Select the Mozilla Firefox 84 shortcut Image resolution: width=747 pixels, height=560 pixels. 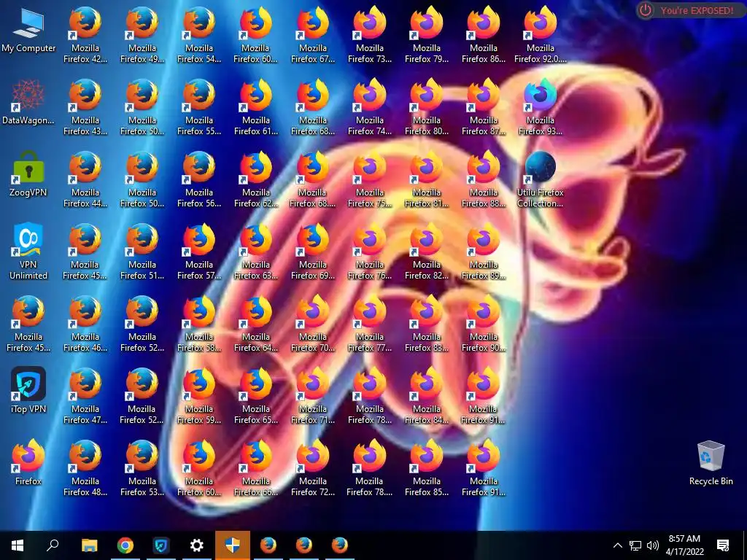427,396
